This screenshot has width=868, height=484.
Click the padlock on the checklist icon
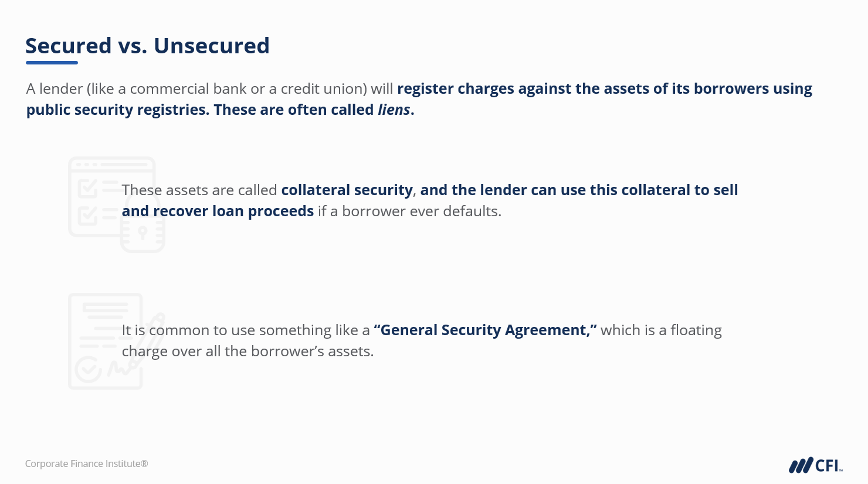(143, 233)
